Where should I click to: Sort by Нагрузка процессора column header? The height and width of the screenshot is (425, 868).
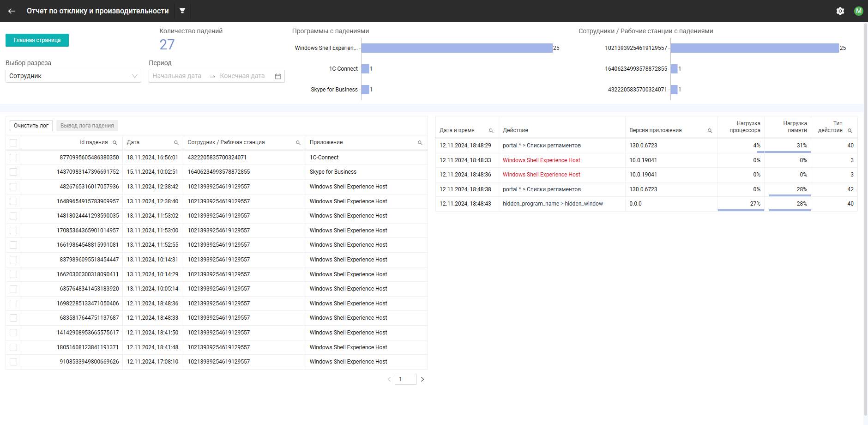pyautogui.click(x=745, y=127)
